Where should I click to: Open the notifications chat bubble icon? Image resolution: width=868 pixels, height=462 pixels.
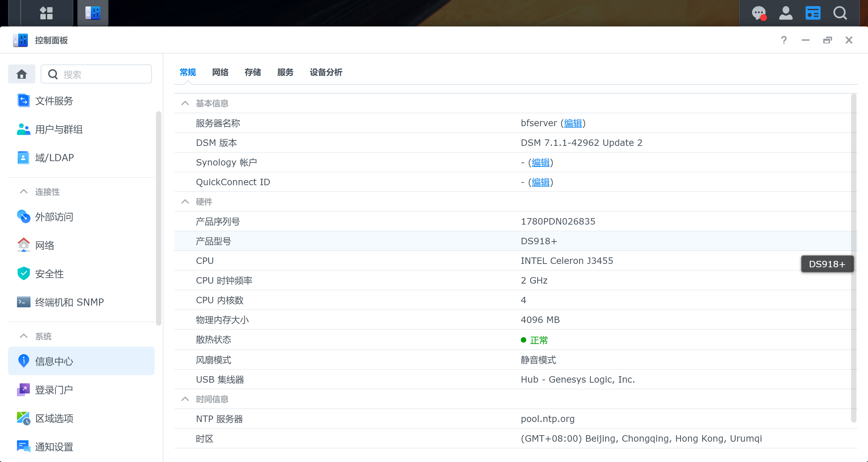pyautogui.click(x=759, y=13)
